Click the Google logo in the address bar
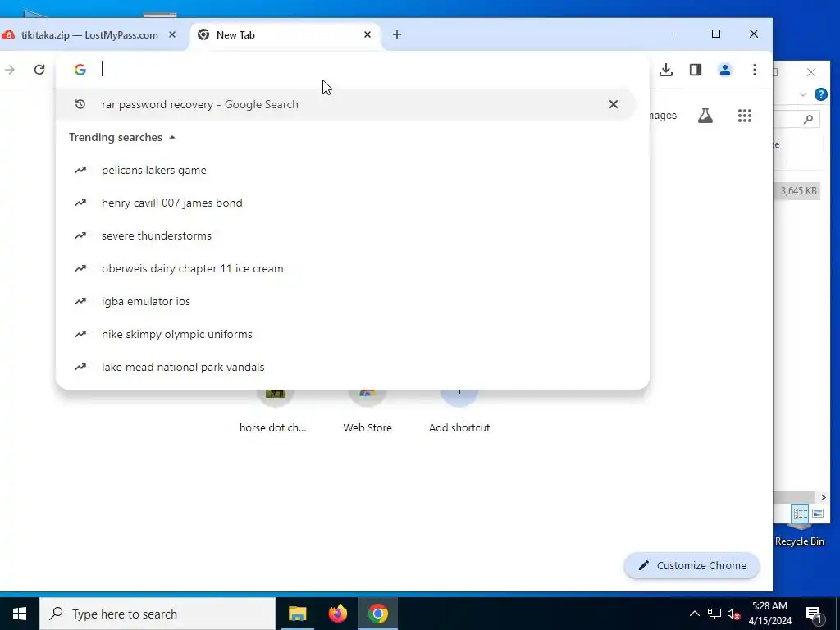The width and height of the screenshot is (840, 630). [80, 70]
